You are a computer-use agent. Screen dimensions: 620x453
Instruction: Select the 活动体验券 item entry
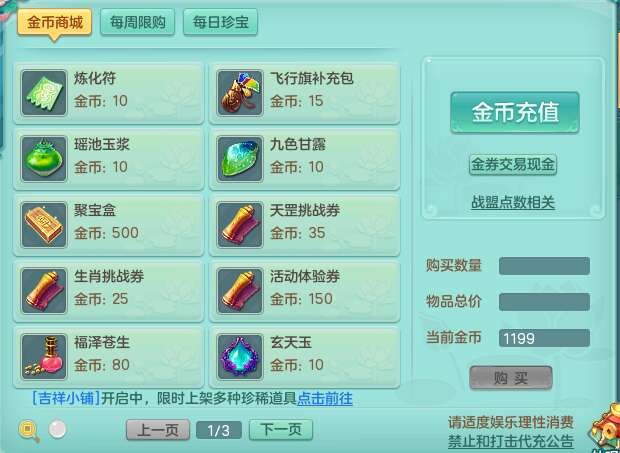click(x=304, y=291)
